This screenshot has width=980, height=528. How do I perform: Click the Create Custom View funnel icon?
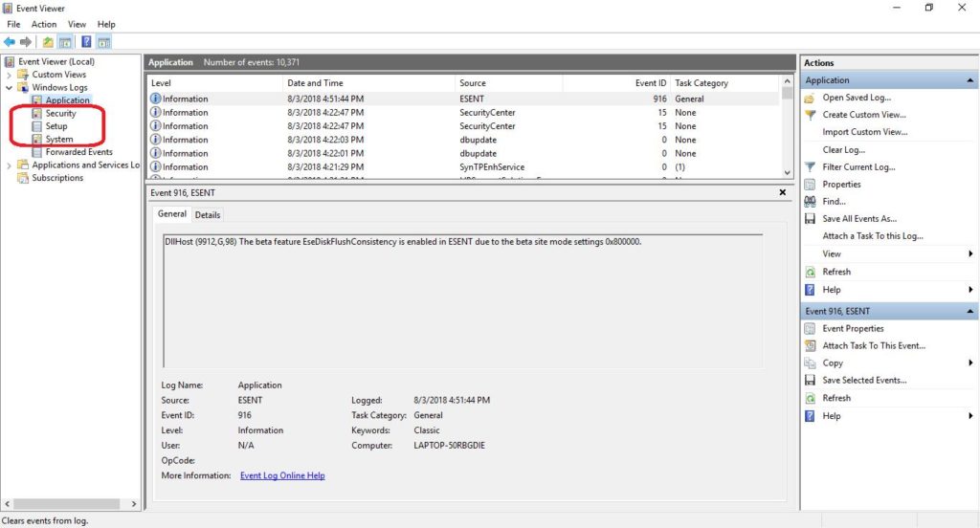click(x=810, y=115)
